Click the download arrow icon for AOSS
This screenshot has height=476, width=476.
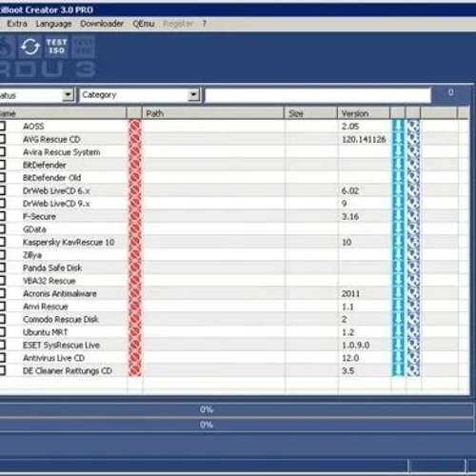coord(398,127)
